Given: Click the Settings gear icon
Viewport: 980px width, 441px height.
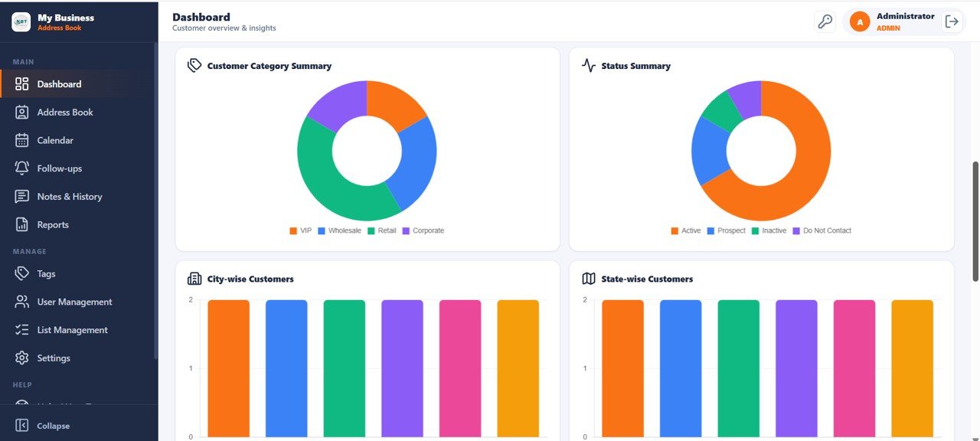Looking at the screenshot, I should [x=22, y=358].
